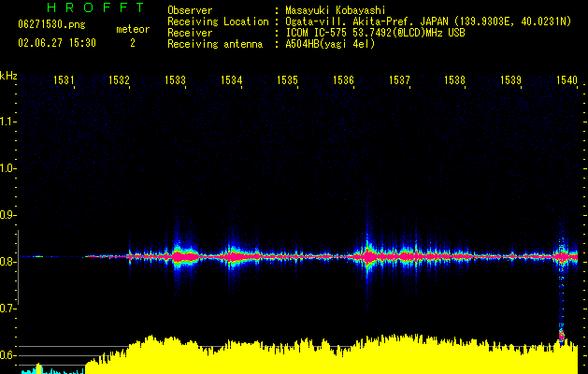Click the HROFFT title text
The width and height of the screenshot is (588, 374).
click(x=96, y=7)
